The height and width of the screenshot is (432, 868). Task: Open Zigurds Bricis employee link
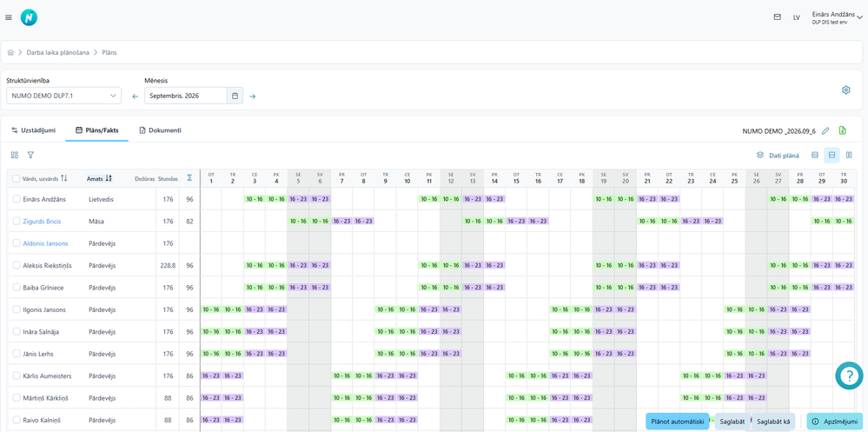[42, 221]
